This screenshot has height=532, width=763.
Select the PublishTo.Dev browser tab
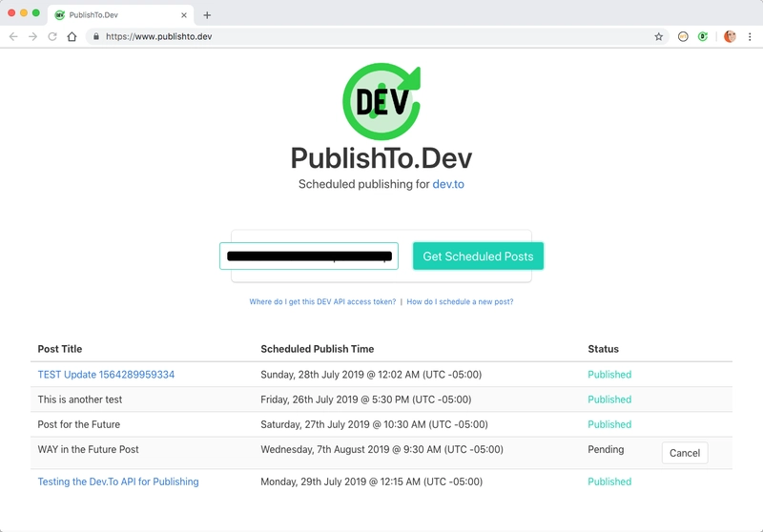(x=121, y=15)
